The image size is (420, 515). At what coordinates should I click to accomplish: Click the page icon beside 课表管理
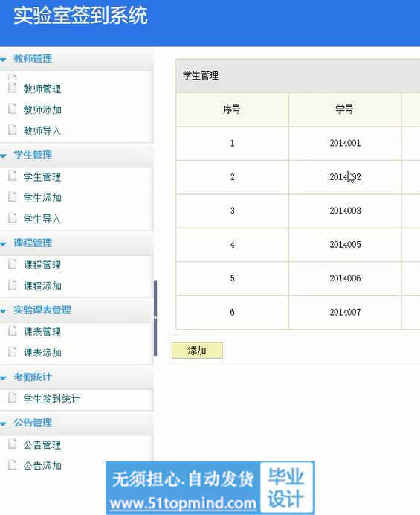(x=12, y=331)
